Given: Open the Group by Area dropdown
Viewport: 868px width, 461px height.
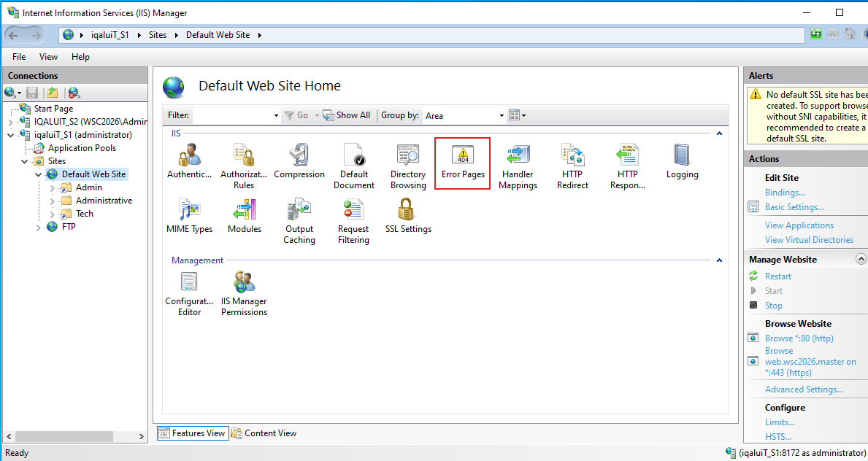Looking at the screenshot, I should point(464,116).
